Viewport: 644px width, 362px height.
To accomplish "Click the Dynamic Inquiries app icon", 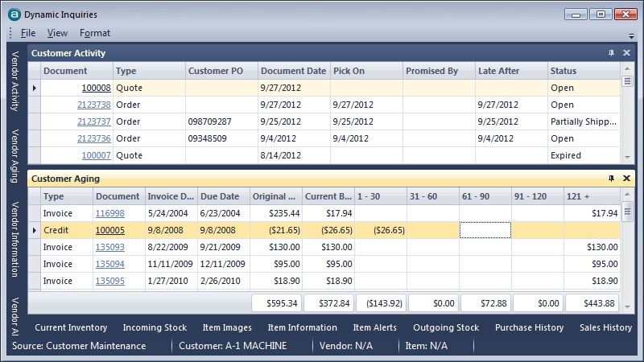I will [14, 14].
